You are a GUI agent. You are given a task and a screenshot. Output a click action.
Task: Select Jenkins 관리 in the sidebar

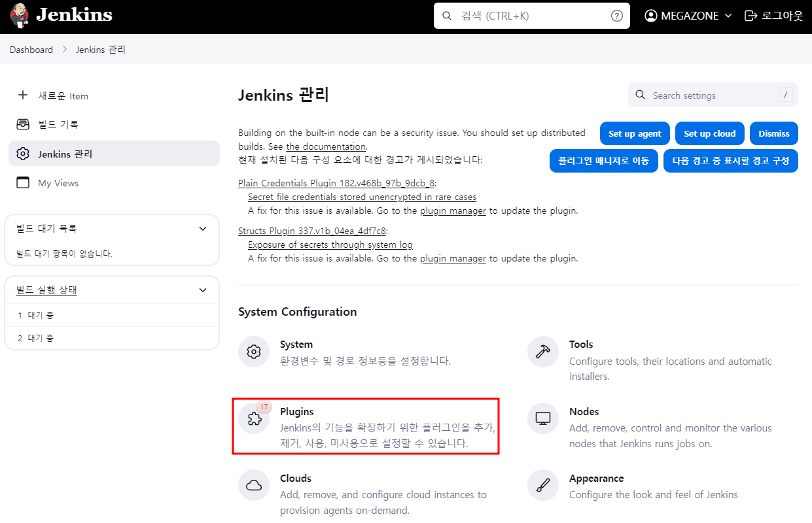point(114,154)
